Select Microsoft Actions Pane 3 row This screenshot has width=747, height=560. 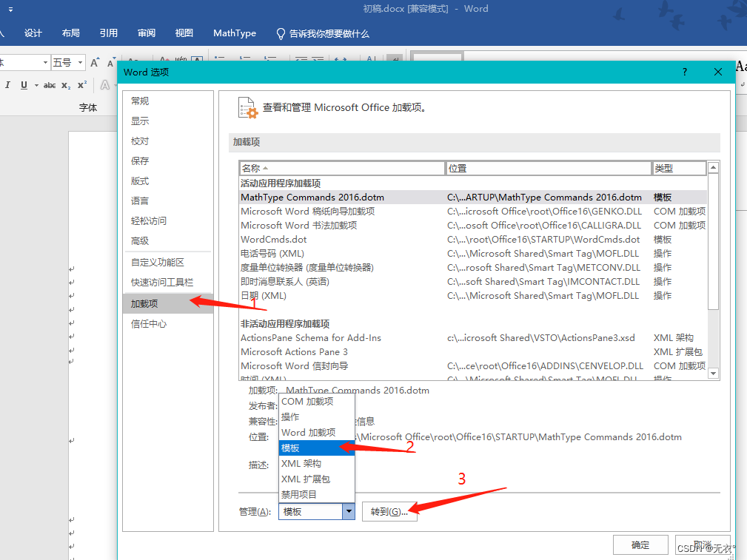coord(473,352)
